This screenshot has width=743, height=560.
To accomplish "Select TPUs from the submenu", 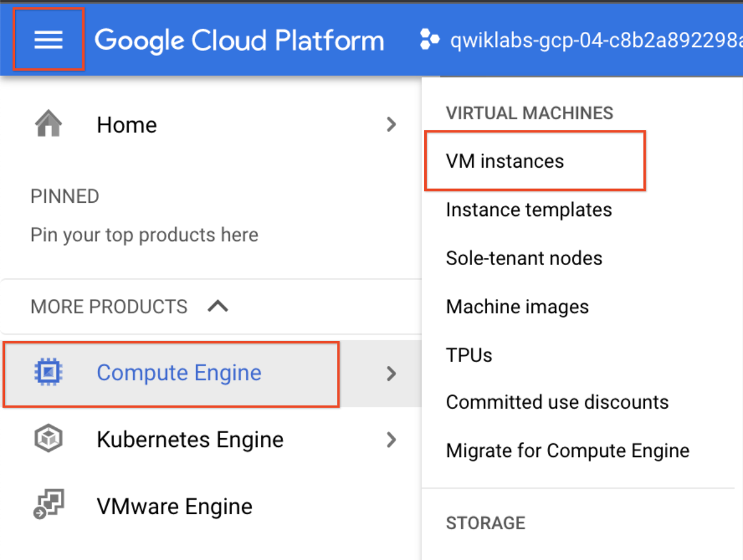I will [x=469, y=355].
